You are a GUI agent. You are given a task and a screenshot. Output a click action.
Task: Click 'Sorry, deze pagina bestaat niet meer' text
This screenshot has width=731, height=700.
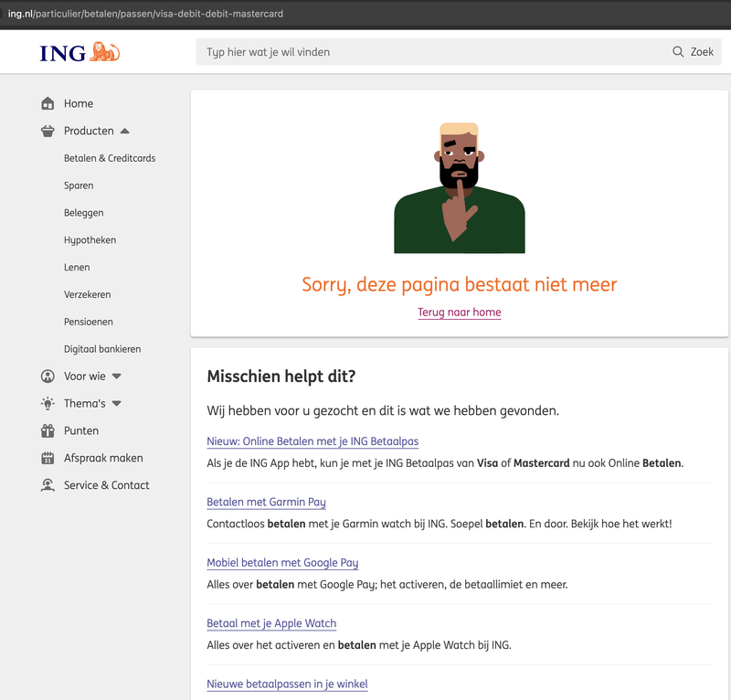coord(460,284)
